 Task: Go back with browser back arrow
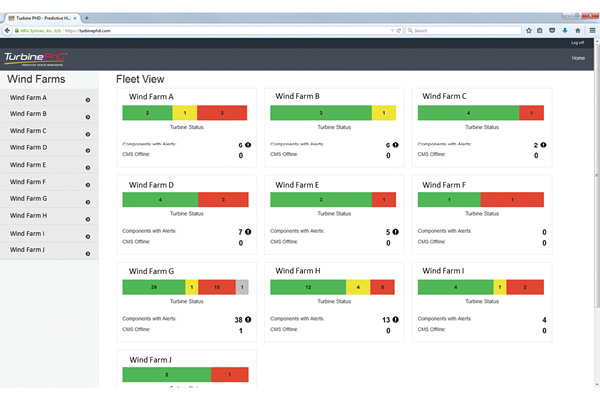[7, 30]
